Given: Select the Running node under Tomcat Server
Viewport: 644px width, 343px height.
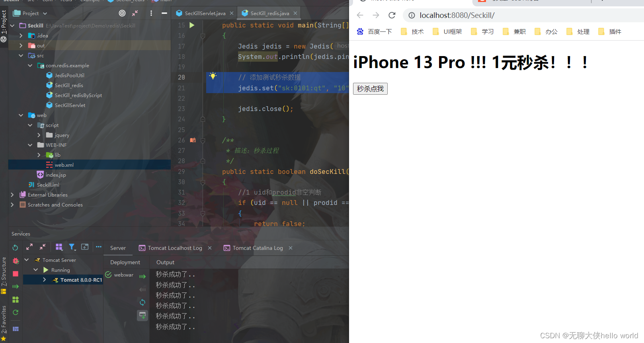Looking at the screenshot, I should [x=60, y=270].
